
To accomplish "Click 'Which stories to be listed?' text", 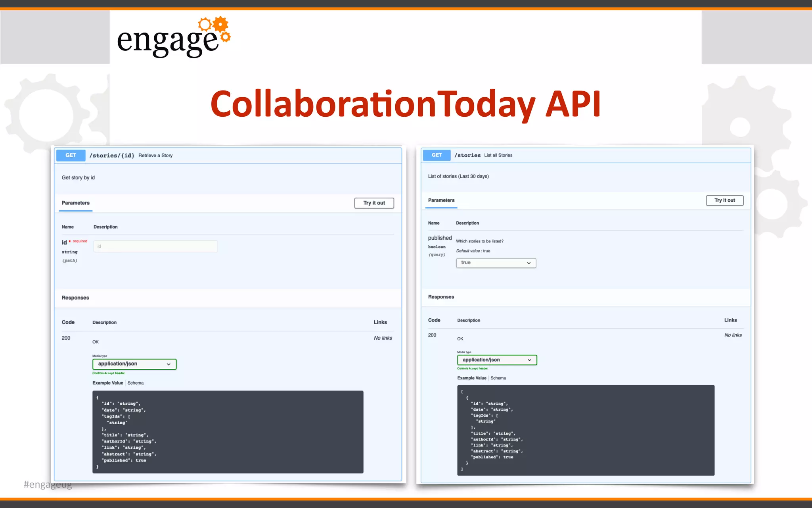I will 480,241.
